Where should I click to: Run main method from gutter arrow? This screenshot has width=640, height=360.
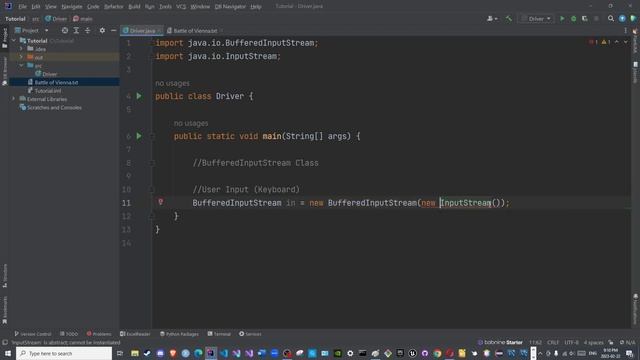point(139,136)
